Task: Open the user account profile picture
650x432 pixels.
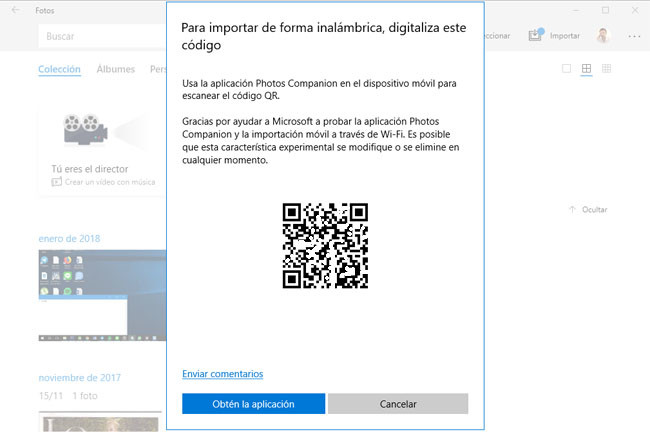Action: click(603, 36)
